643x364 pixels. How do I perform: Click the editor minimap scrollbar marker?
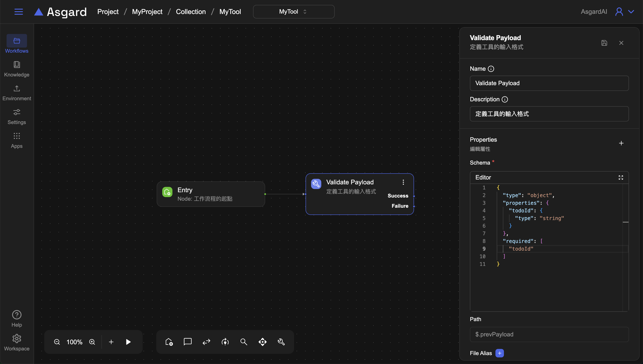pos(625,222)
